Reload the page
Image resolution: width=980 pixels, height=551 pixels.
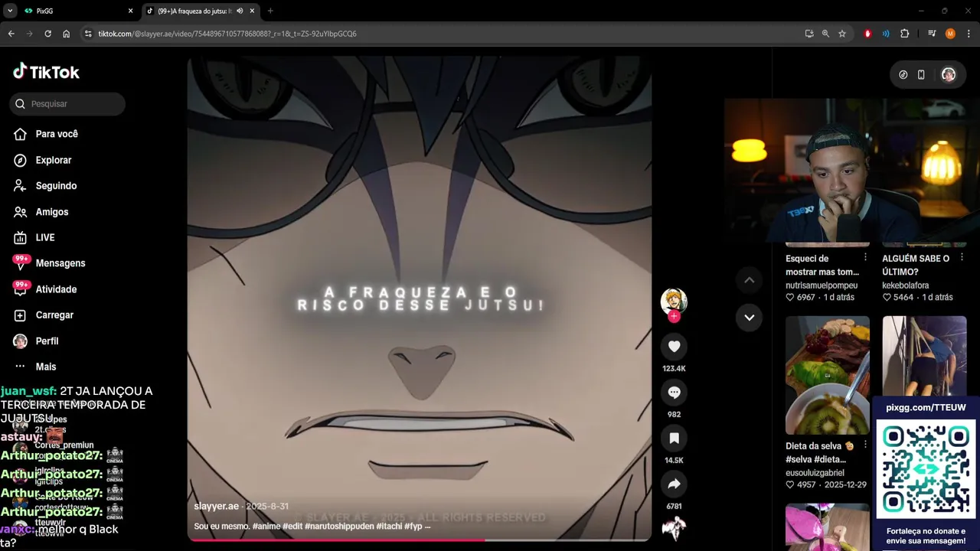(x=47, y=34)
